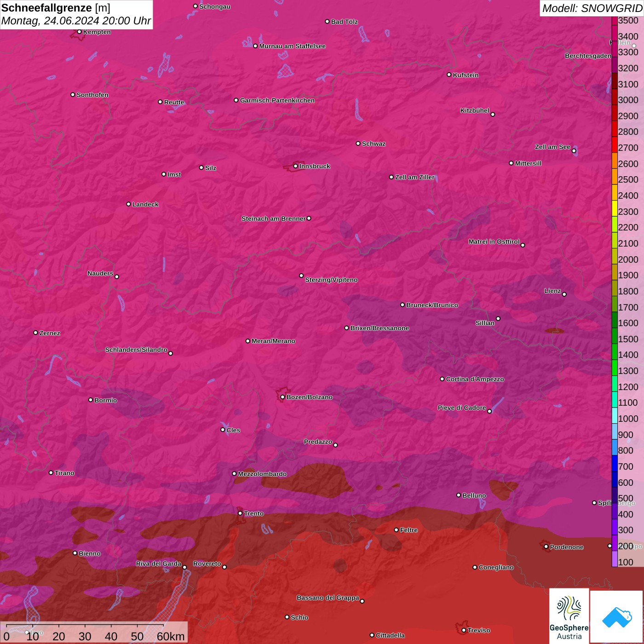Click the Kufstein location dot
The image size is (644, 644).
point(449,75)
